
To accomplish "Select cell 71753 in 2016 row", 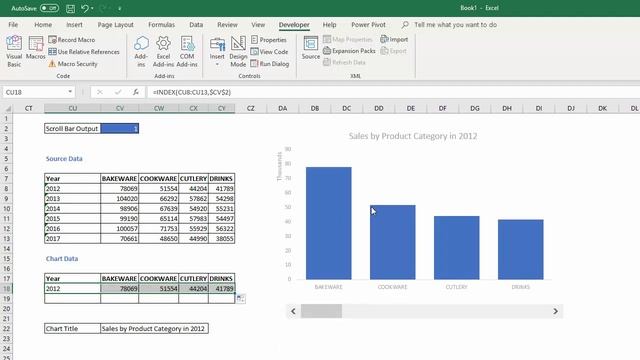I will pos(159,229).
